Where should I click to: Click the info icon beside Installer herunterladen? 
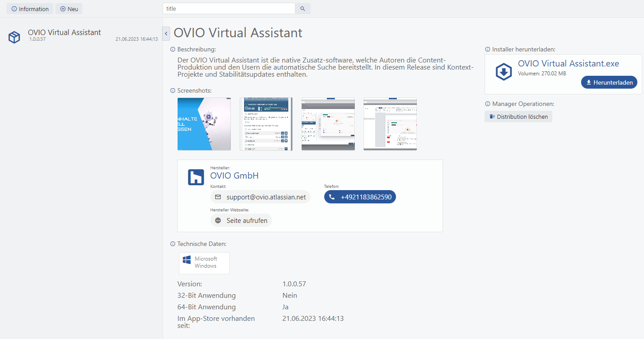pos(488,49)
